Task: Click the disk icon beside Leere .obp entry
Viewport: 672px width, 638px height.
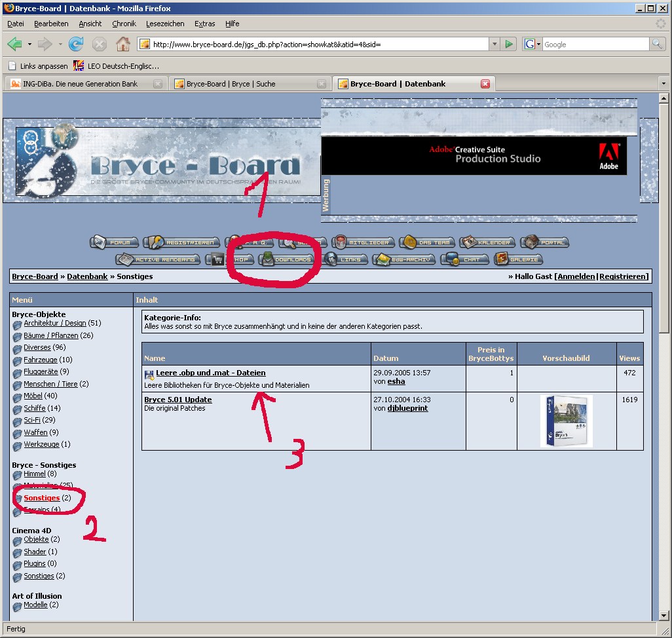Action: pos(149,375)
